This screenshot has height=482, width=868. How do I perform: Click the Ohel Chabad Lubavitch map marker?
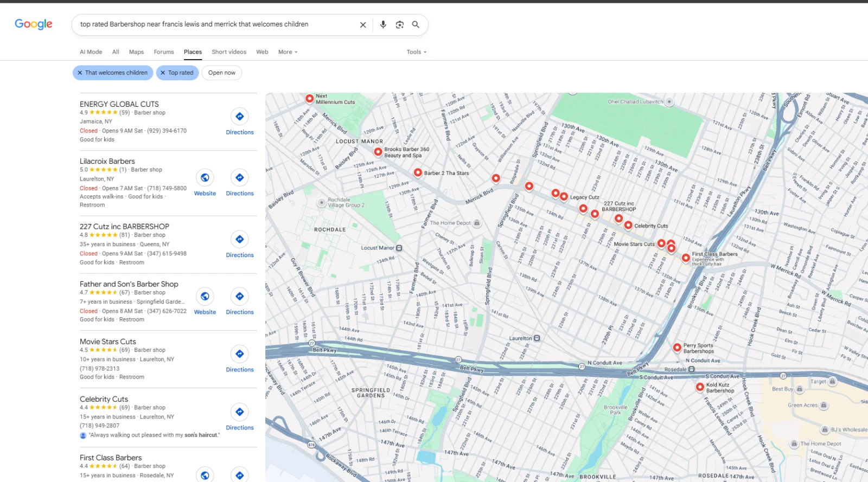click(669, 102)
